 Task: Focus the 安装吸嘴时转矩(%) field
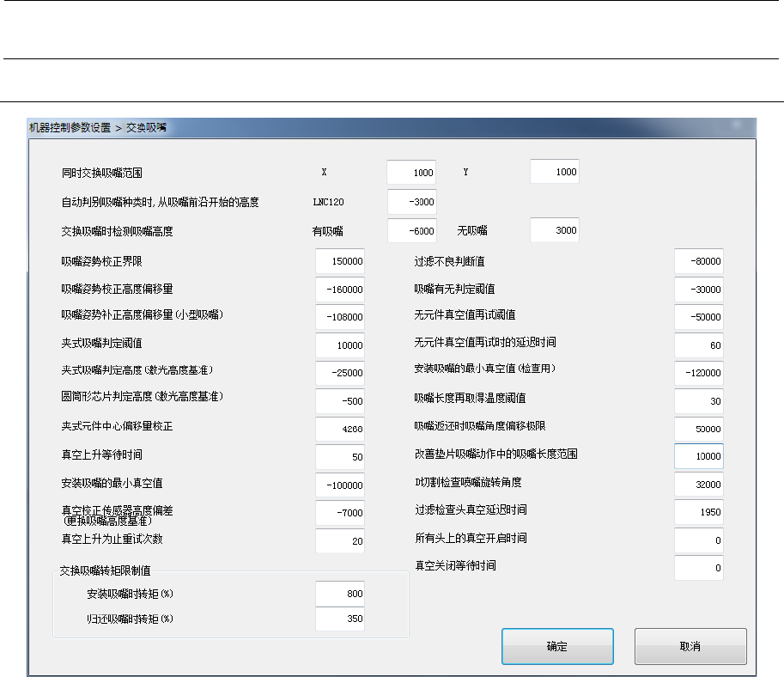coord(340,594)
